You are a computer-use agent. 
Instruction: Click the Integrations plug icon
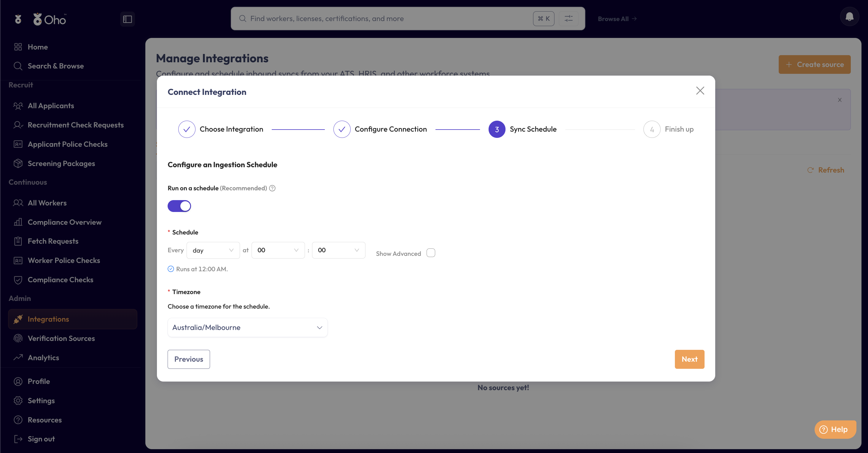pyautogui.click(x=18, y=319)
